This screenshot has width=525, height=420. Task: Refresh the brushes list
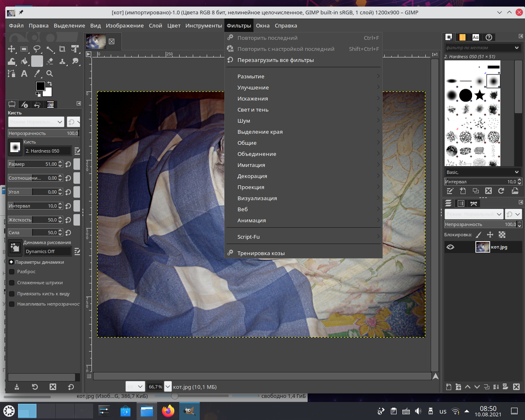(x=501, y=191)
